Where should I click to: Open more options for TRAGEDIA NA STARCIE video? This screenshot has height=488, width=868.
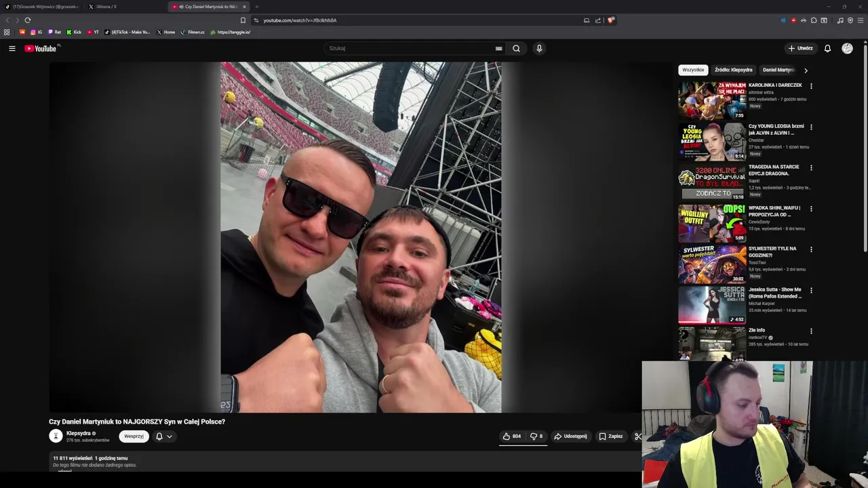(811, 167)
